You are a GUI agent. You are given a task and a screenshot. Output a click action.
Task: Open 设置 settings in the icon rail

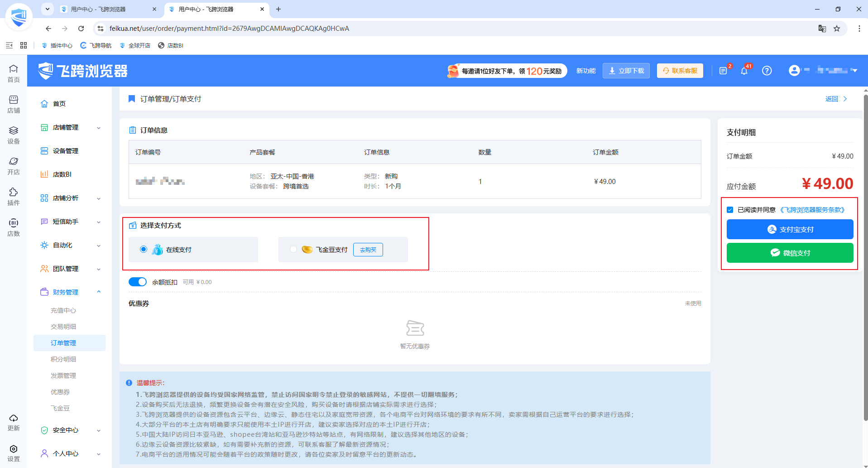14,453
